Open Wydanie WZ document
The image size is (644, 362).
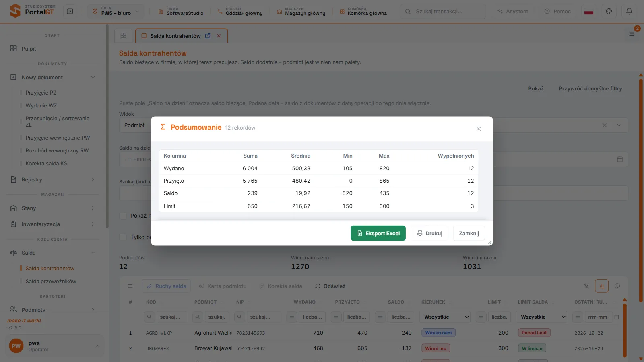click(41, 105)
